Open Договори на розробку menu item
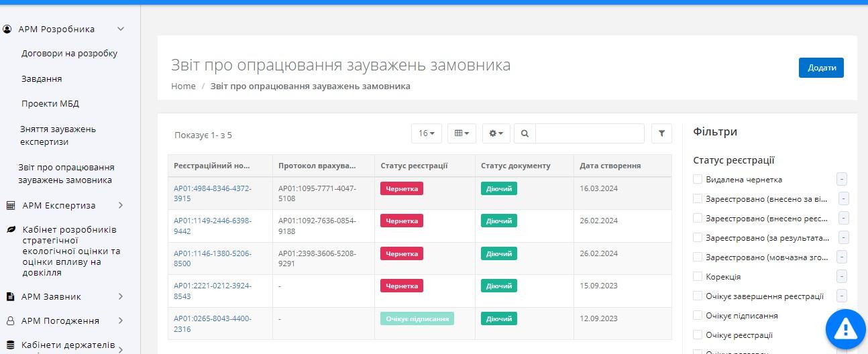Image resolution: width=868 pixels, height=354 pixels. pos(69,54)
